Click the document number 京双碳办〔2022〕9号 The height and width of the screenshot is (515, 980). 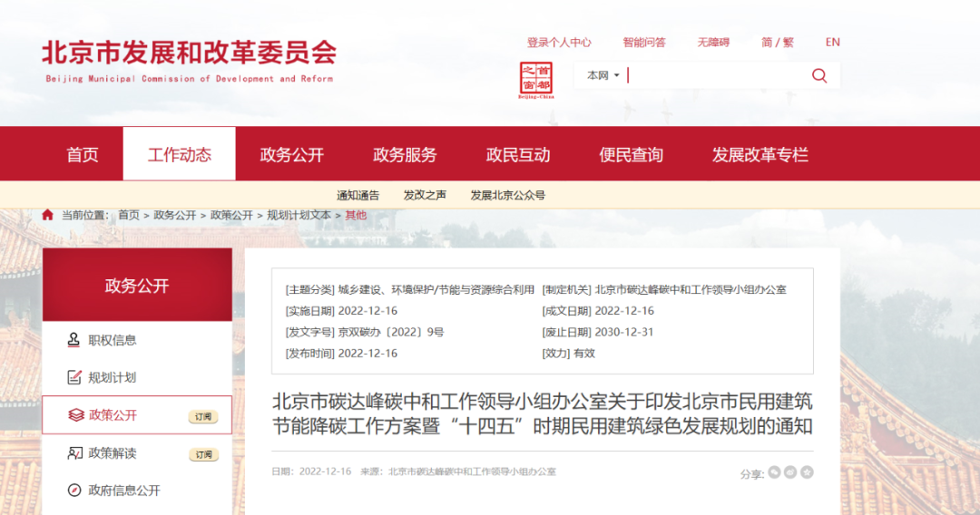point(390,332)
